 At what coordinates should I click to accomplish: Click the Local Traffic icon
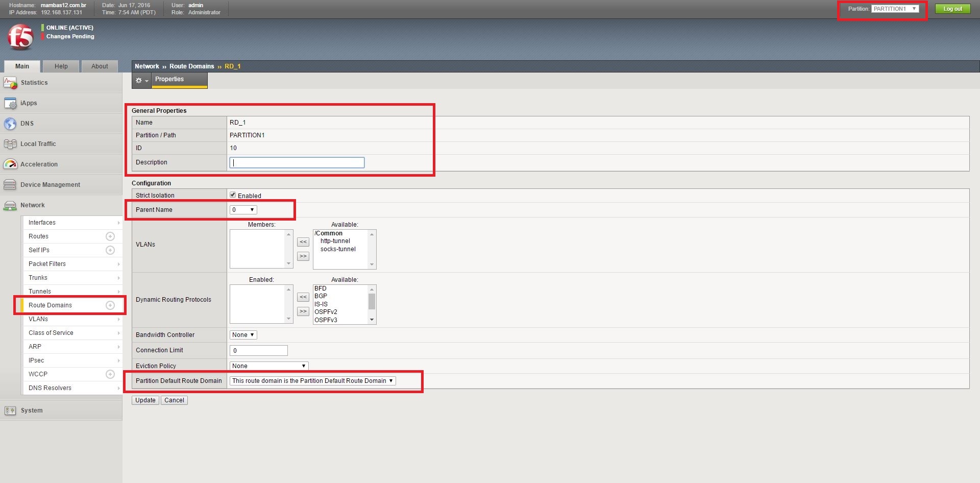click(x=10, y=144)
